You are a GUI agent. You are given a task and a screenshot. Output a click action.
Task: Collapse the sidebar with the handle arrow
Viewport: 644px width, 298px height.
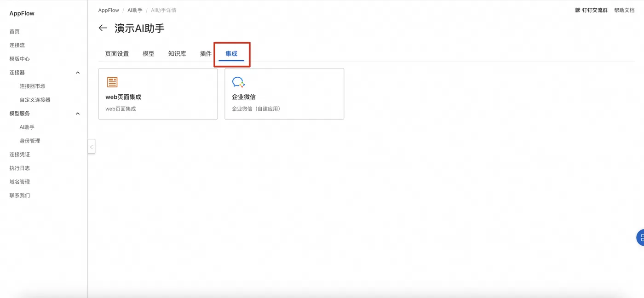[x=92, y=147]
